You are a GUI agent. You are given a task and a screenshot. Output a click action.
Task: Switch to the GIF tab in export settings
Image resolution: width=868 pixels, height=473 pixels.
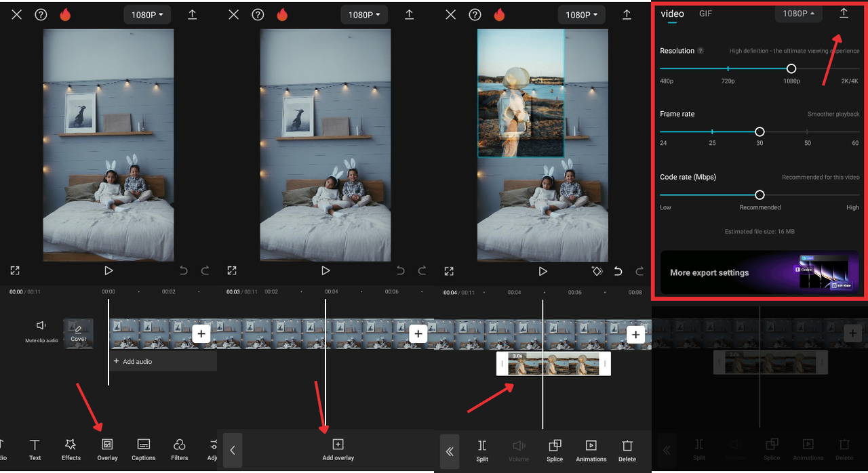[x=705, y=14]
